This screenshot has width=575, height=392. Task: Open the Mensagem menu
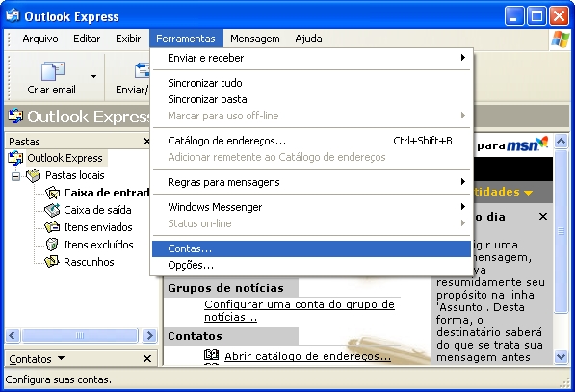coord(255,39)
